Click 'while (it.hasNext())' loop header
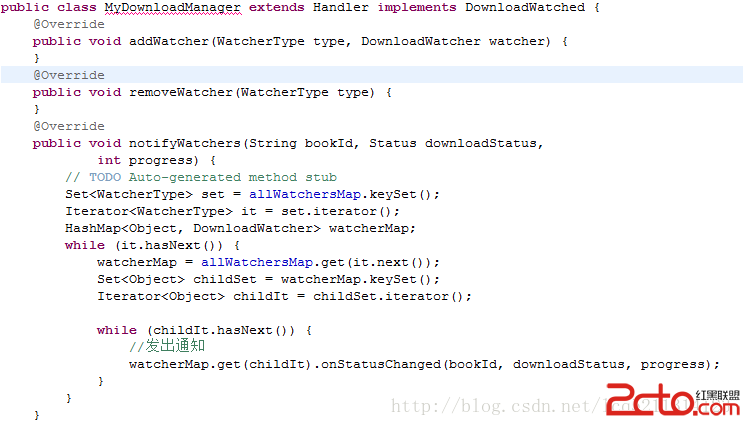 click(144, 245)
